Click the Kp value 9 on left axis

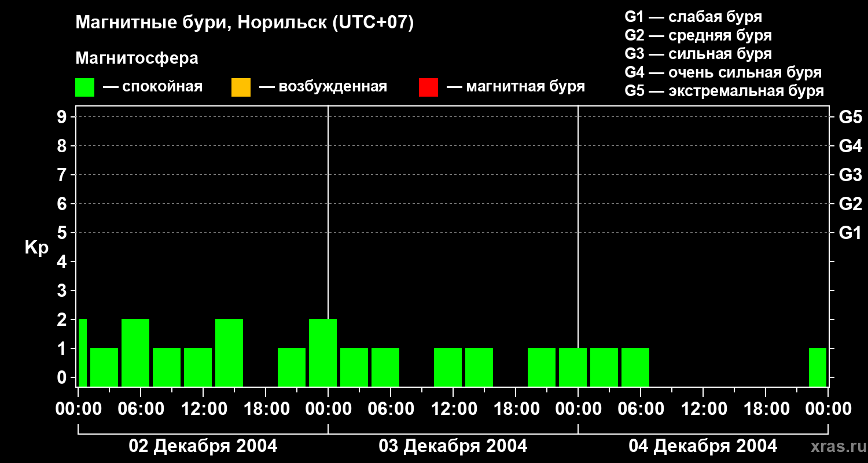point(63,117)
